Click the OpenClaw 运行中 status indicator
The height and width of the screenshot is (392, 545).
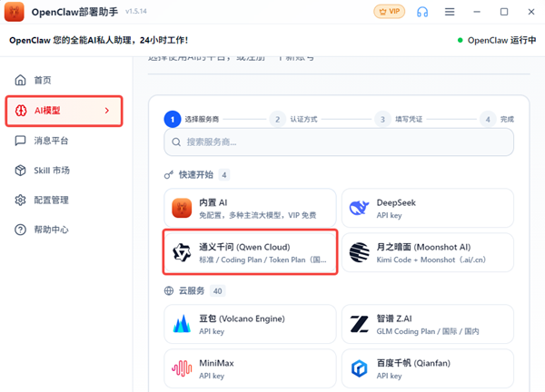497,40
